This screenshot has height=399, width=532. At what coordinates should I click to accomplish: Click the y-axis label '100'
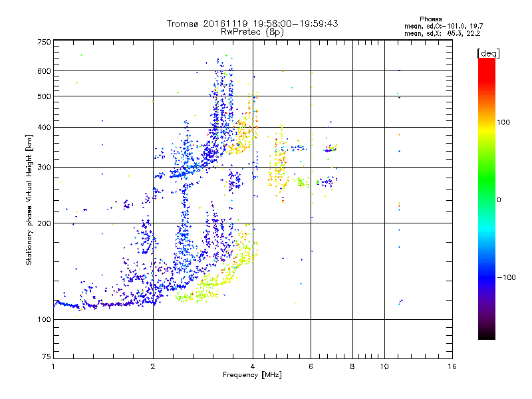pyautogui.click(x=44, y=320)
